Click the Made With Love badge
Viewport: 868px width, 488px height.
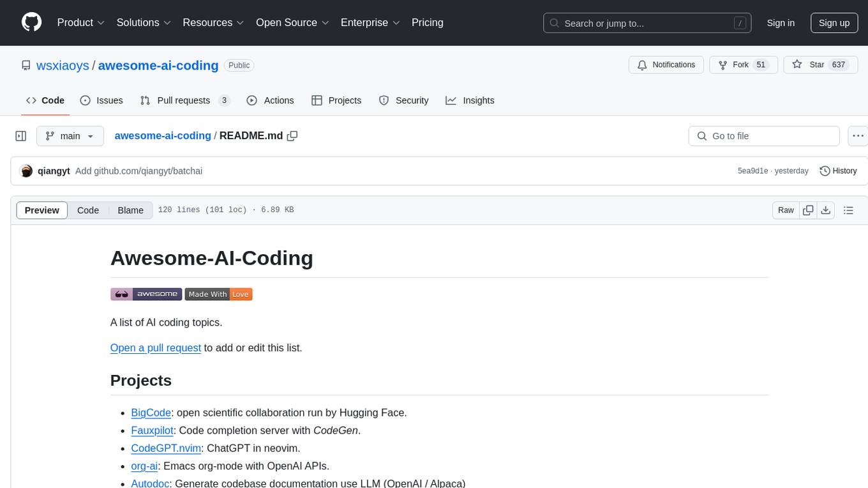pyautogui.click(x=218, y=294)
